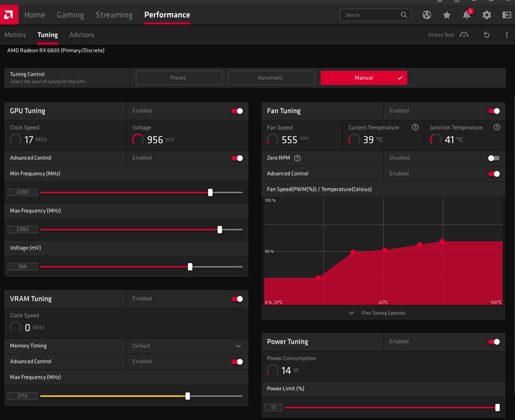The image size is (515, 420).
Task: Click the AMD logo icon
Action: tap(9, 15)
